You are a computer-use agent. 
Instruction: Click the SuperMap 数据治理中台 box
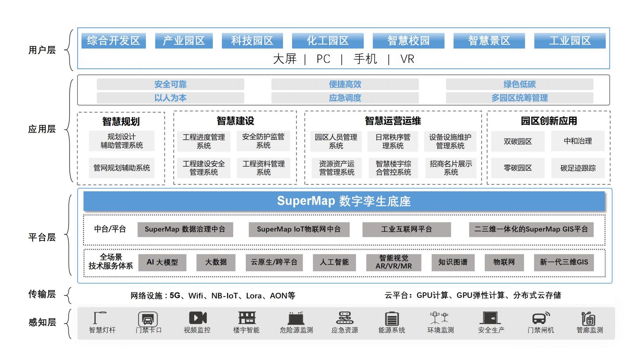pyautogui.click(x=185, y=229)
